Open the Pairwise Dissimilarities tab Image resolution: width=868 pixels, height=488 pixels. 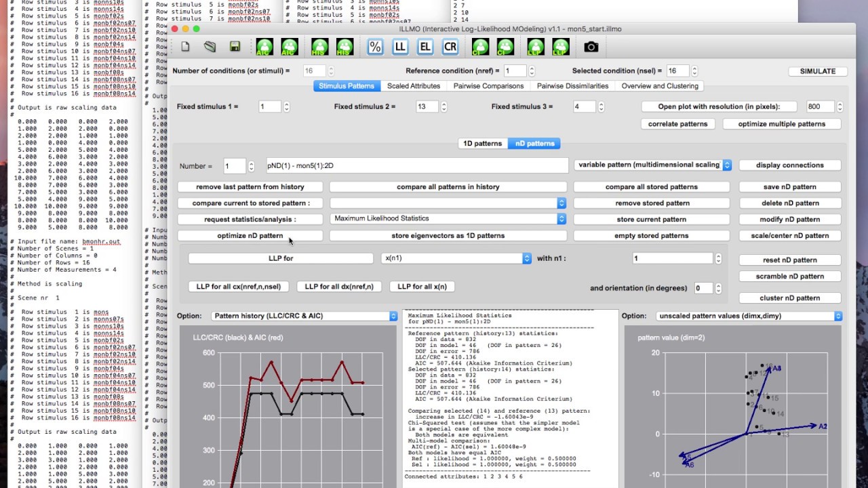click(573, 86)
